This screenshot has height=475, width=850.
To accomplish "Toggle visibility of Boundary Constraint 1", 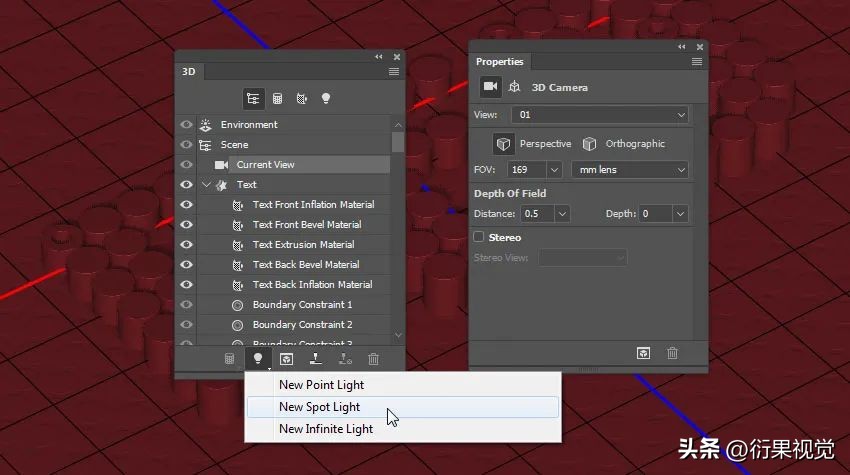I will click(186, 305).
